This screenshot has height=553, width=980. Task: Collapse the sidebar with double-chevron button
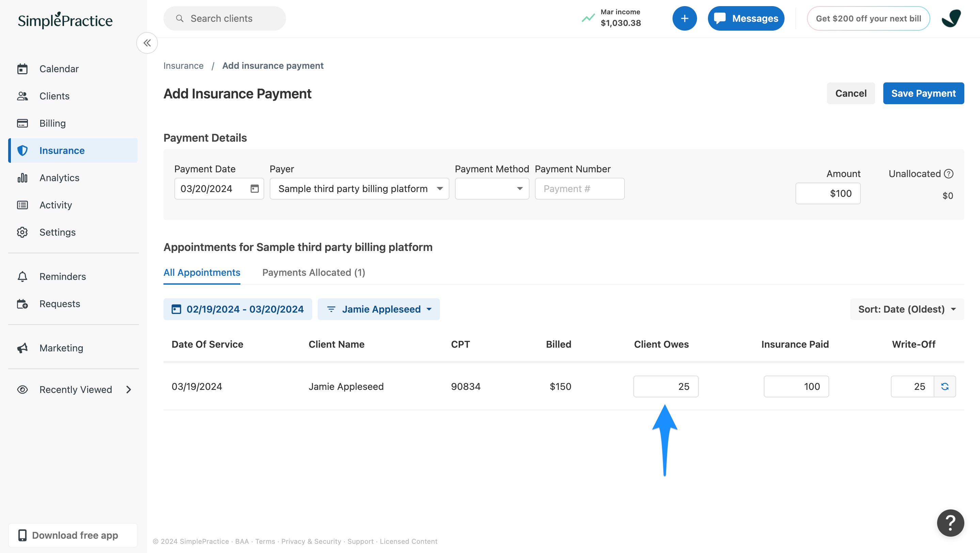147,43
